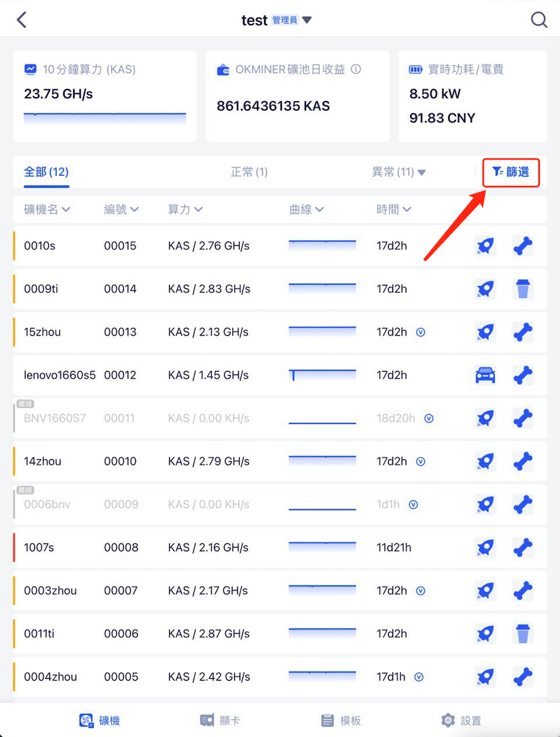Open the search magnifier icon
The image size is (560, 737).
(x=539, y=20)
